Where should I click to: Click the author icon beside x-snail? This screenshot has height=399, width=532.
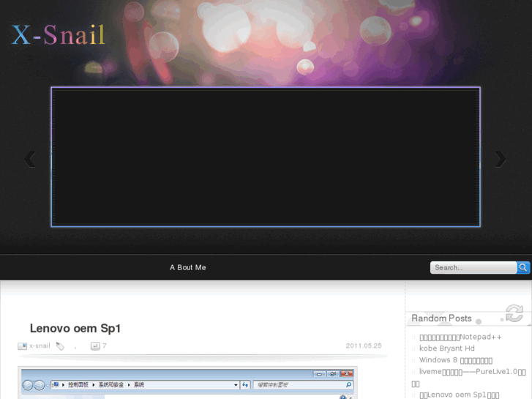[x=23, y=346]
